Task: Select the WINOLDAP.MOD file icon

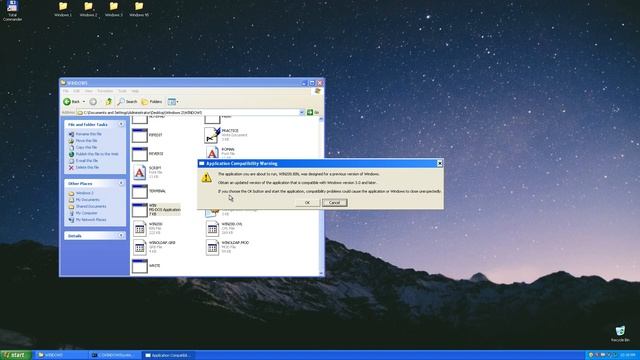Action: 212,247
